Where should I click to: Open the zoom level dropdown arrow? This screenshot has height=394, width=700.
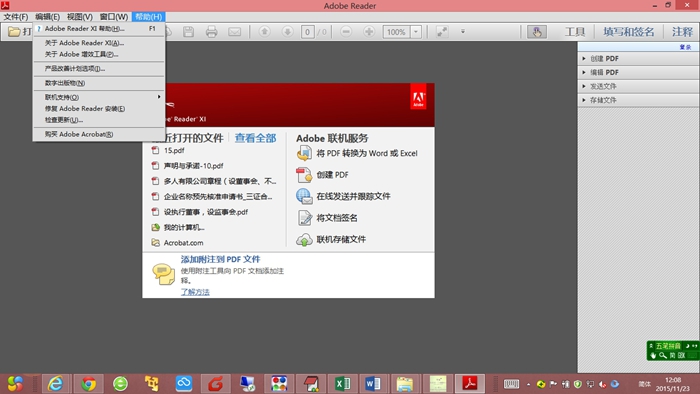pos(416,32)
